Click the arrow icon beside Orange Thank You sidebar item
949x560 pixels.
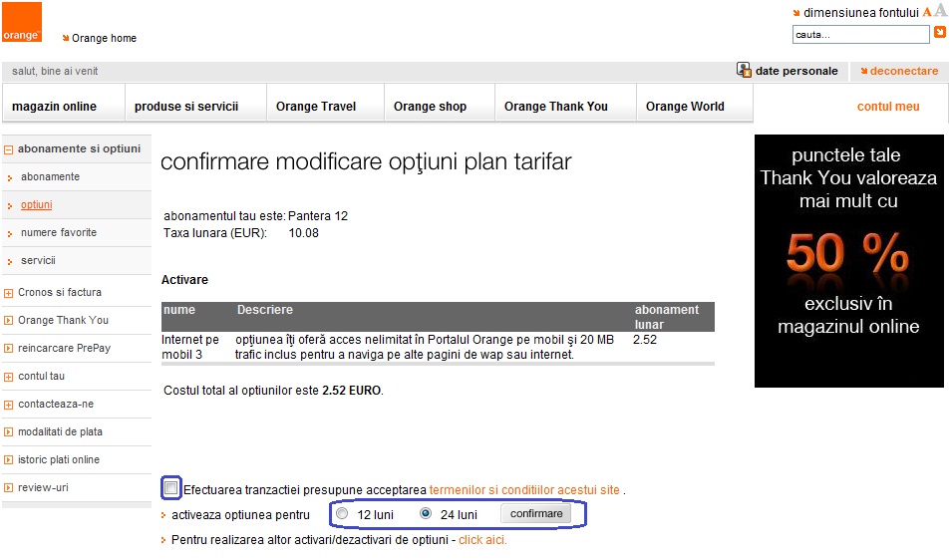coord(8,321)
